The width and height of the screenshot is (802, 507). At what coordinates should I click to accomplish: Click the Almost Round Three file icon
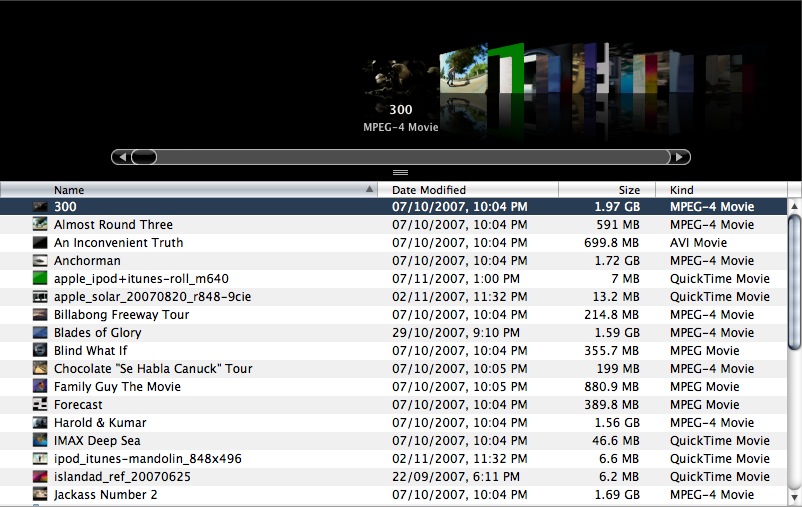[40, 225]
